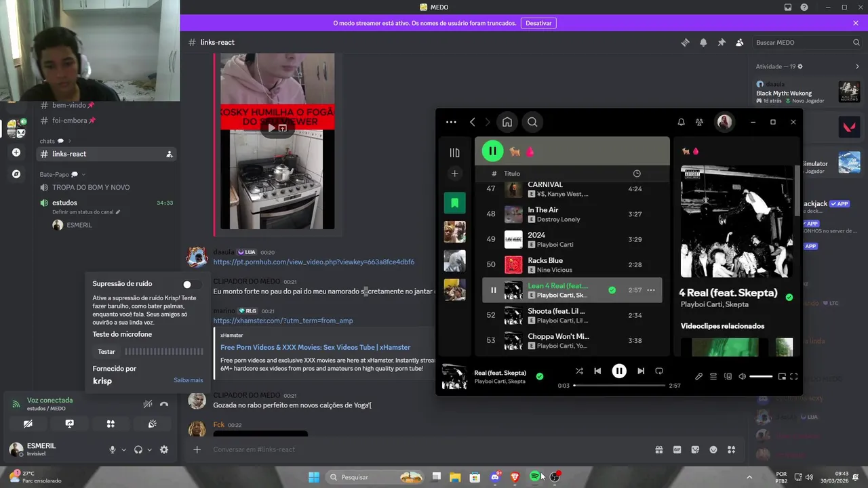The image size is (868, 488).
Task: Start a Discord activity
Action: (111, 424)
